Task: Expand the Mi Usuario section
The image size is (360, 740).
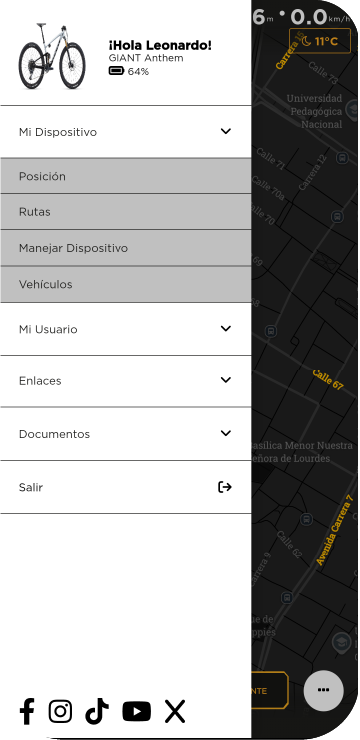Action: 126,329
